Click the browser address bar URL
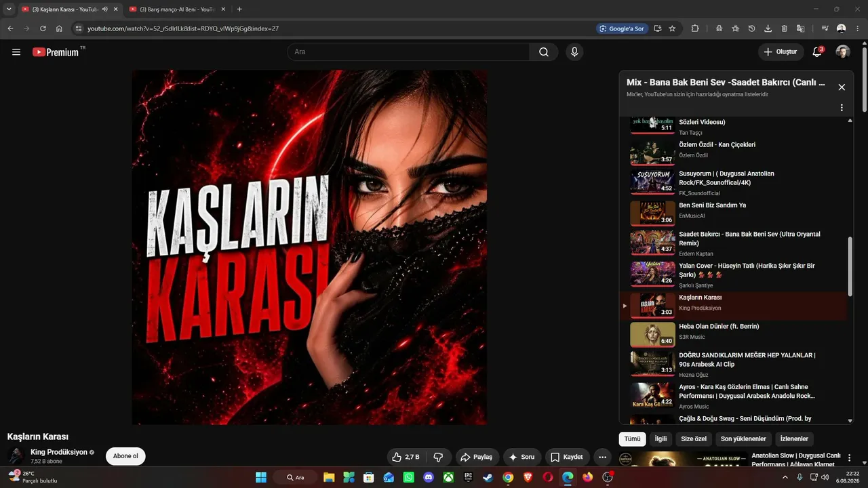This screenshot has width=868, height=488. click(183, 28)
